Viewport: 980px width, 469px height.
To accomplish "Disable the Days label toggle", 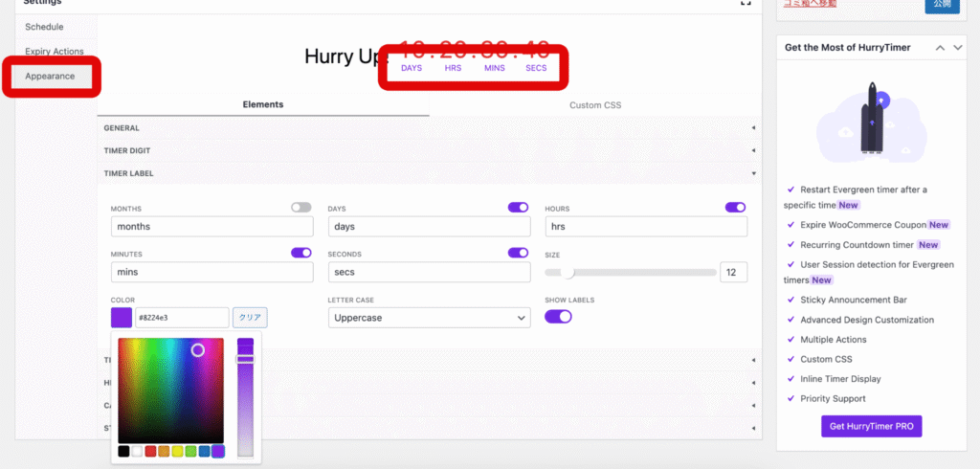I will [x=518, y=207].
